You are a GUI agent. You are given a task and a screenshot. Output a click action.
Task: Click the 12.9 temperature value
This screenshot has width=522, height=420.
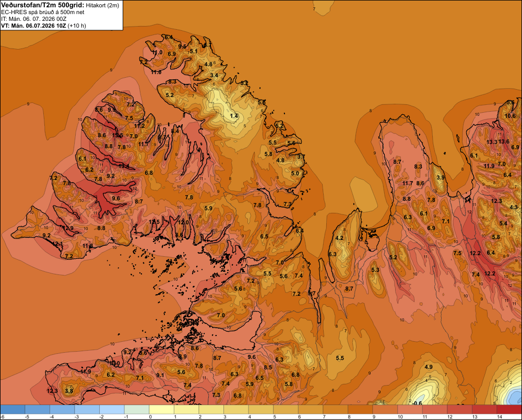[x=68, y=229]
